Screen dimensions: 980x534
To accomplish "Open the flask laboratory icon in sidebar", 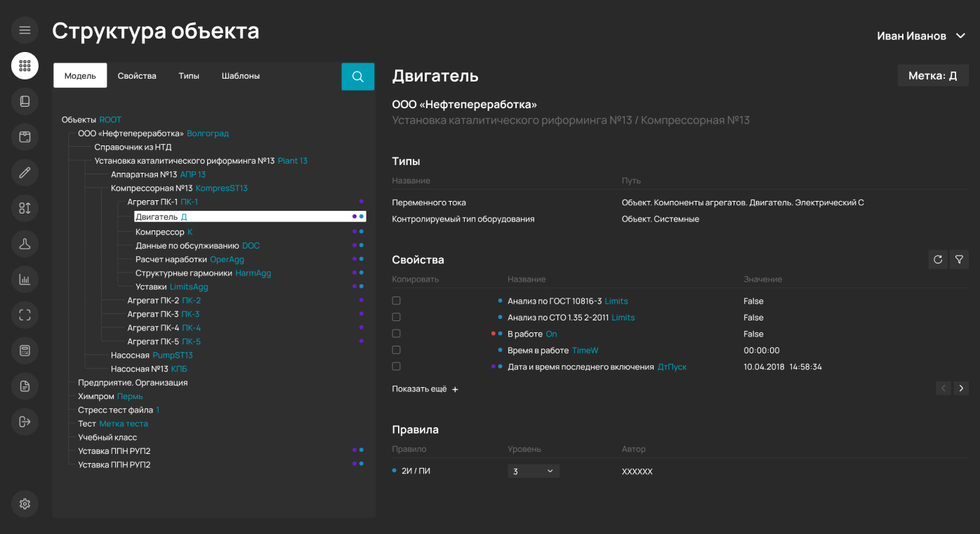I will click(x=25, y=244).
